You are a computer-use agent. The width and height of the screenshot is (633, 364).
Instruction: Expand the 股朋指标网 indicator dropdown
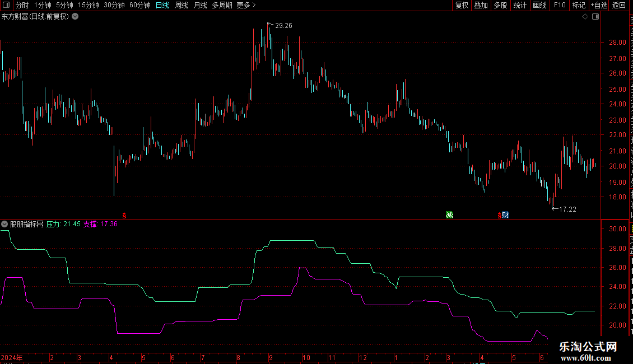click(4, 224)
